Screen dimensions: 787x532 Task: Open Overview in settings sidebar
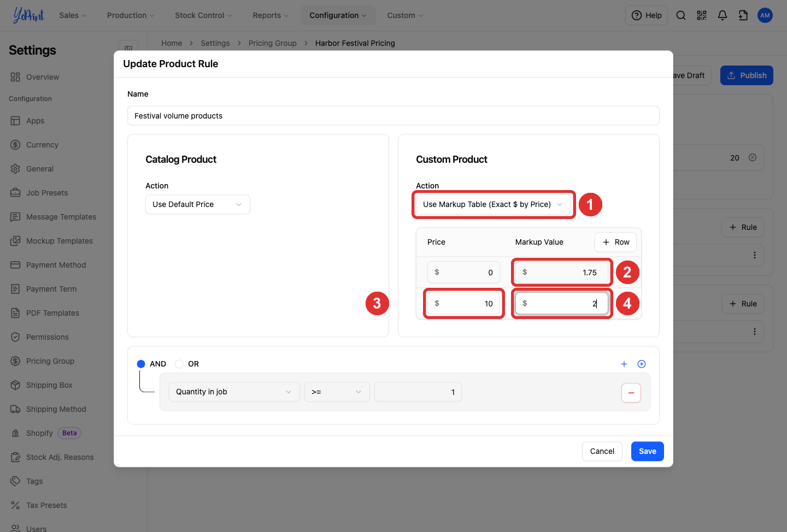[x=42, y=77]
